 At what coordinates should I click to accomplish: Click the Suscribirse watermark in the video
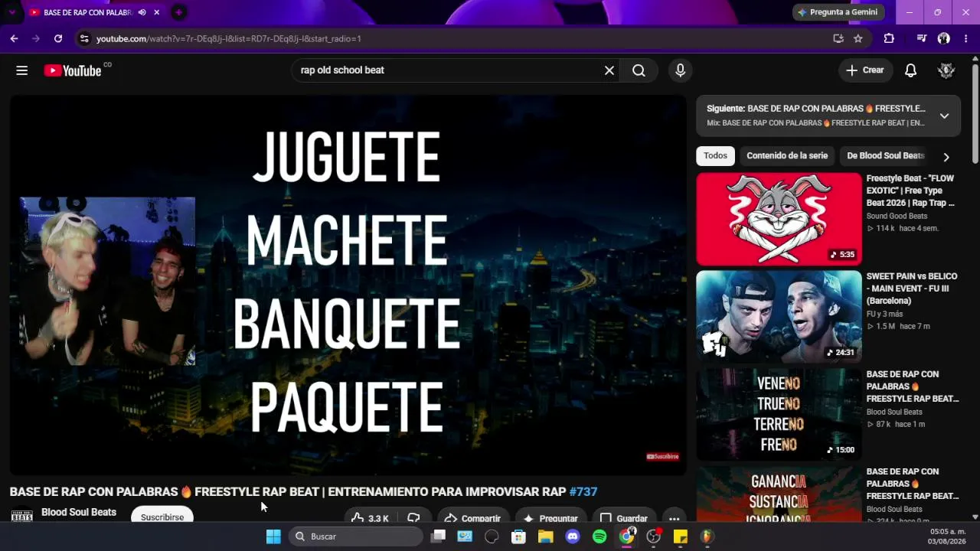662,457
